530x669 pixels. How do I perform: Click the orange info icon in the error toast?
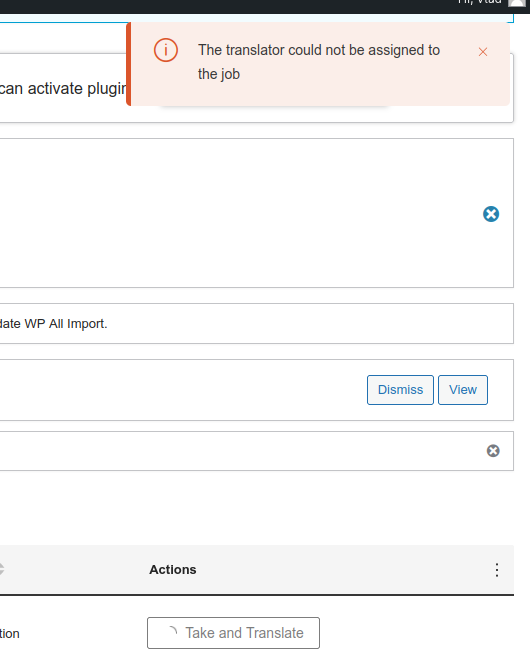(166, 50)
